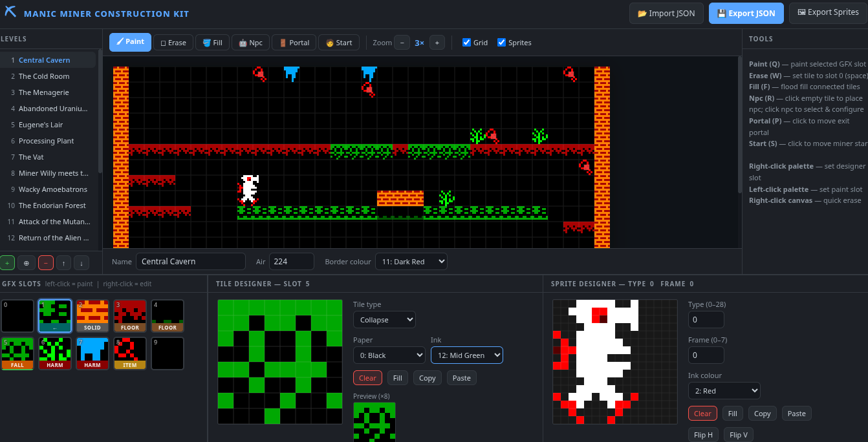The width and height of the screenshot is (868, 442).
Task: Pick GFX slot 2 SOLID brick tile
Action: click(92, 316)
